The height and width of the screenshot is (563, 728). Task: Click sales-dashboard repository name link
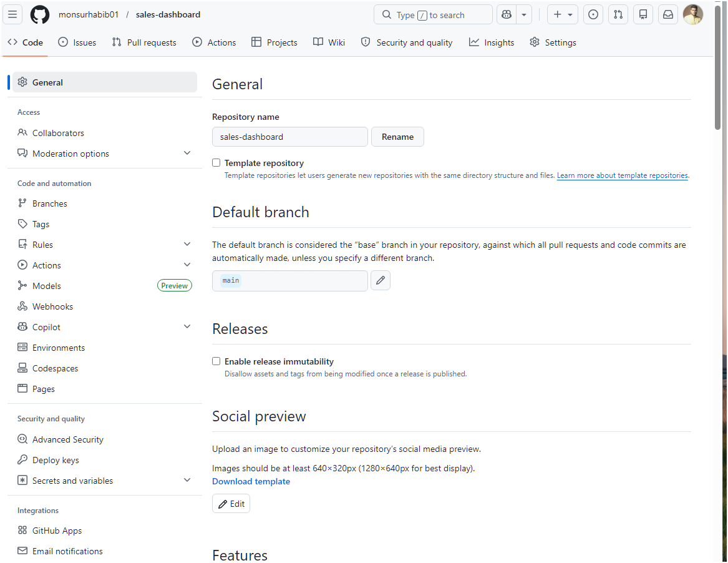point(168,14)
